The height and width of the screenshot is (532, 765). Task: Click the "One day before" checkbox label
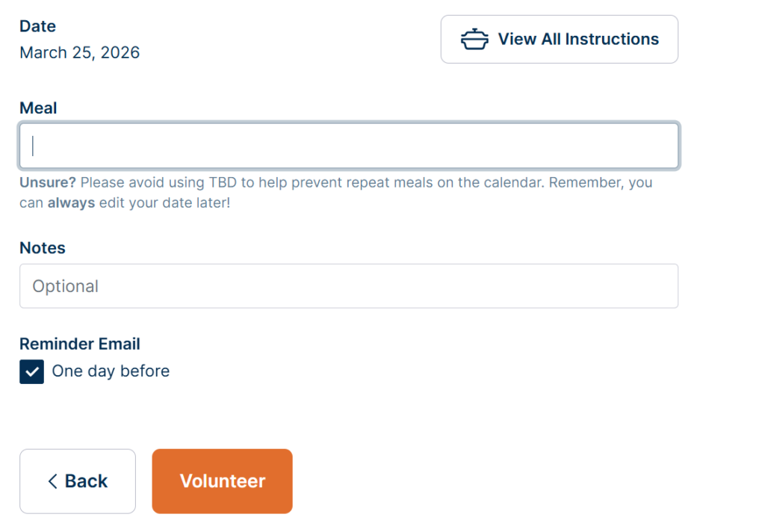coord(111,371)
